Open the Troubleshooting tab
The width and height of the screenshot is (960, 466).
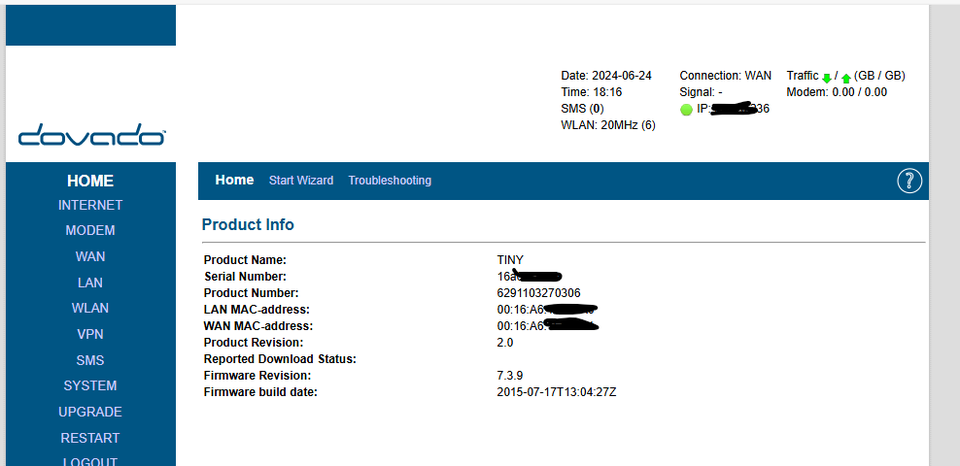[x=389, y=180]
